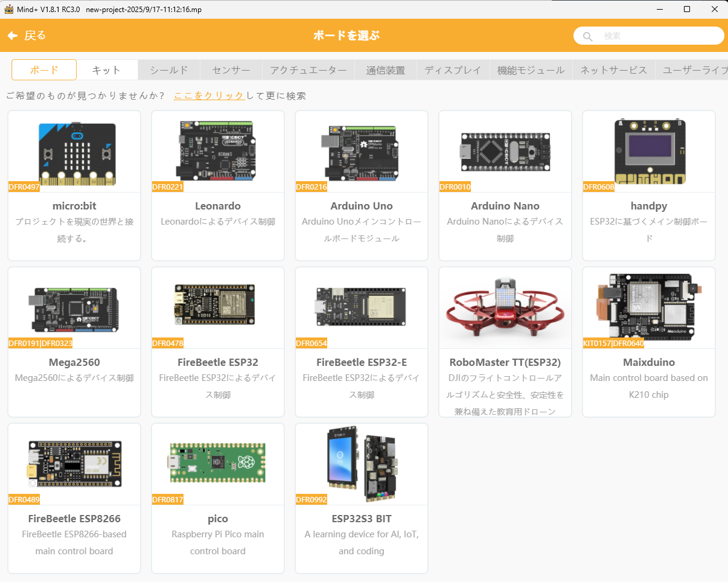The image size is (728, 582).
Task: Pick the Arduino Nano board picture
Action: (x=505, y=152)
